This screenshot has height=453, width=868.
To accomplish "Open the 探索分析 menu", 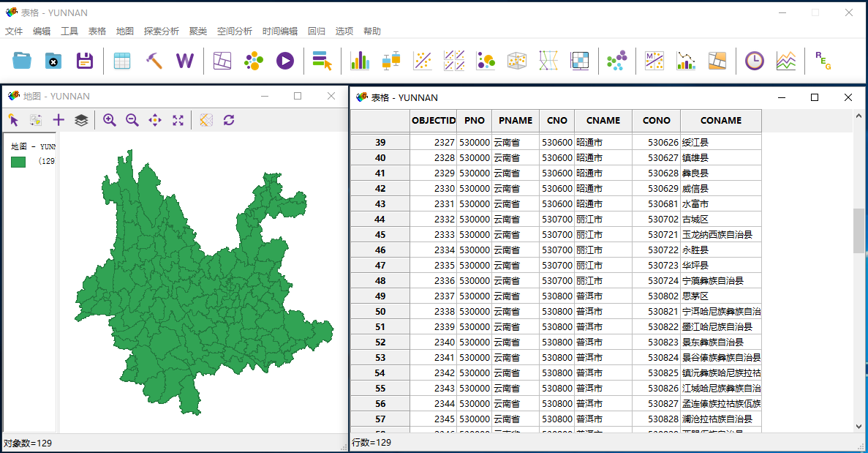I will pos(161,31).
